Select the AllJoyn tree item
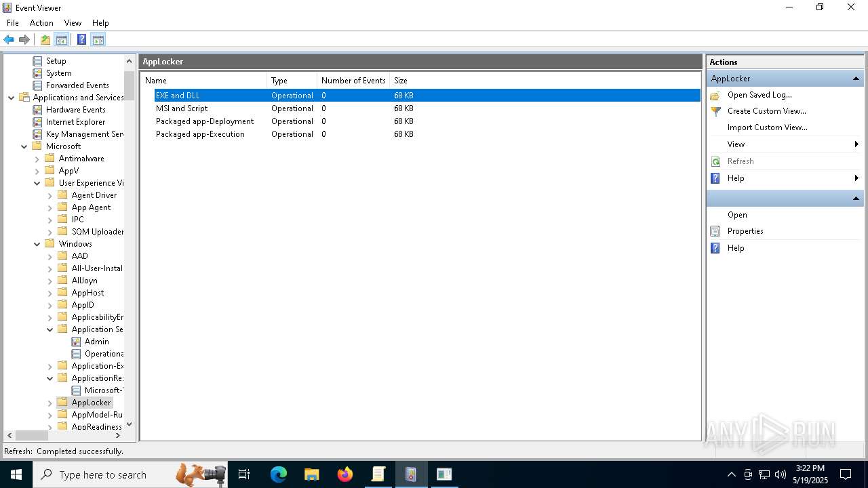The width and height of the screenshot is (868, 488). [84, 281]
